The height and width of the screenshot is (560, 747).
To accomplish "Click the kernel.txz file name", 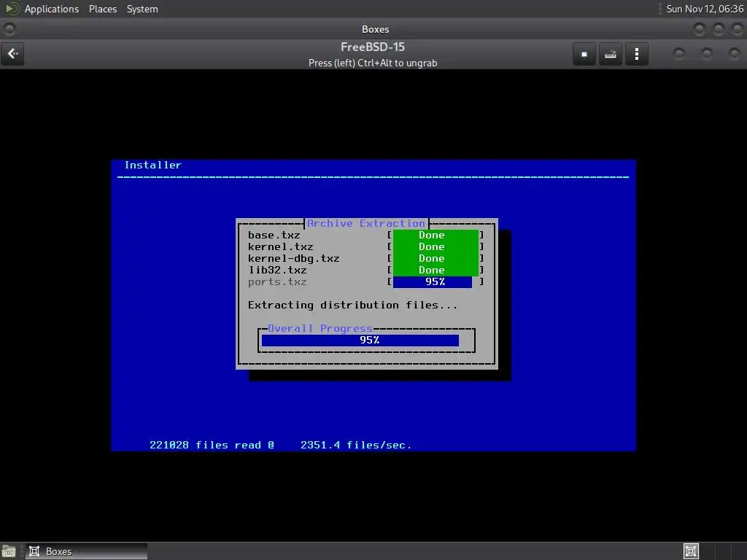I will coord(281,246).
